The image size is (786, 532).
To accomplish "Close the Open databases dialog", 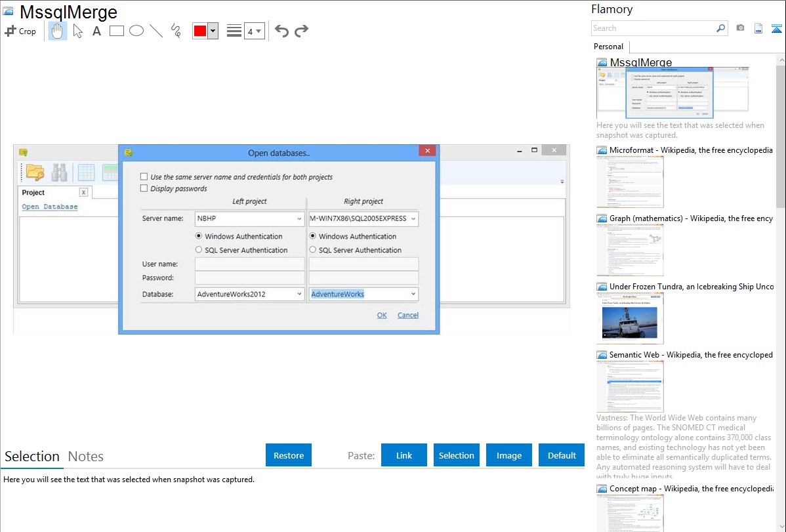I will [x=428, y=150].
